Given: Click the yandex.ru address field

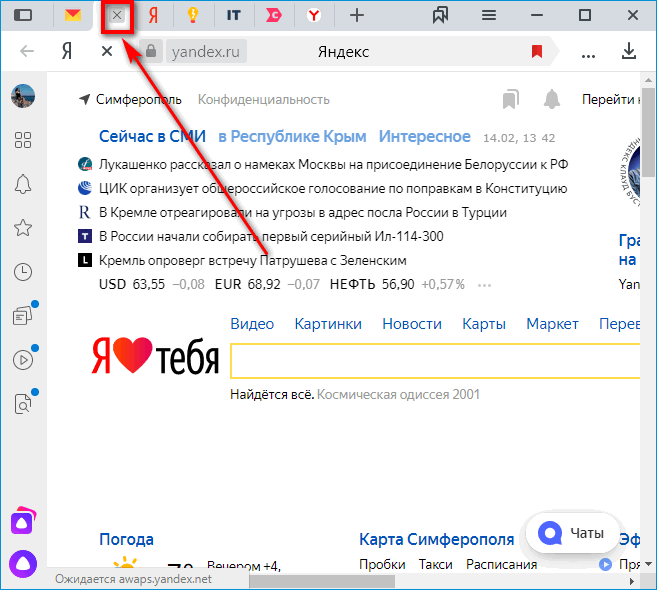Looking at the screenshot, I should (206, 52).
